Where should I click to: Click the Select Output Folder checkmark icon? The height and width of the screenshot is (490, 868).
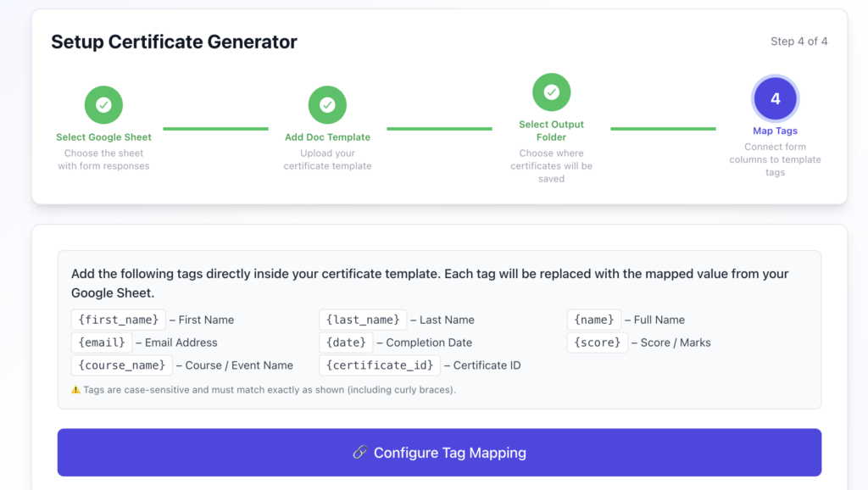[x=551, y=92]
